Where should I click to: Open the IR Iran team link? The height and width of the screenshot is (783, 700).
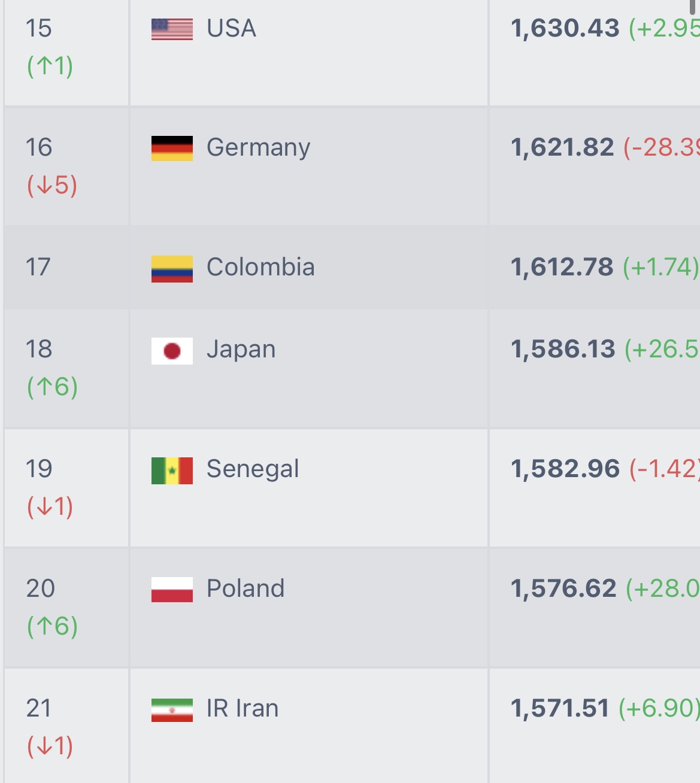[x=242, y=708]
